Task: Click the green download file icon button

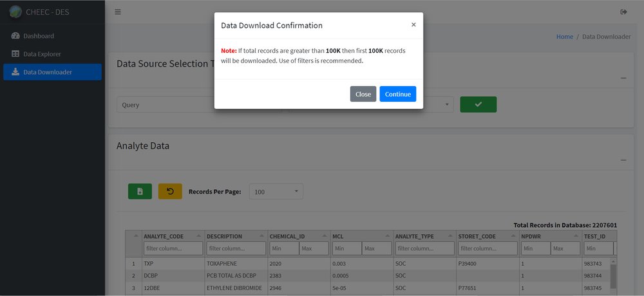Action: click(x=140, y=191)
